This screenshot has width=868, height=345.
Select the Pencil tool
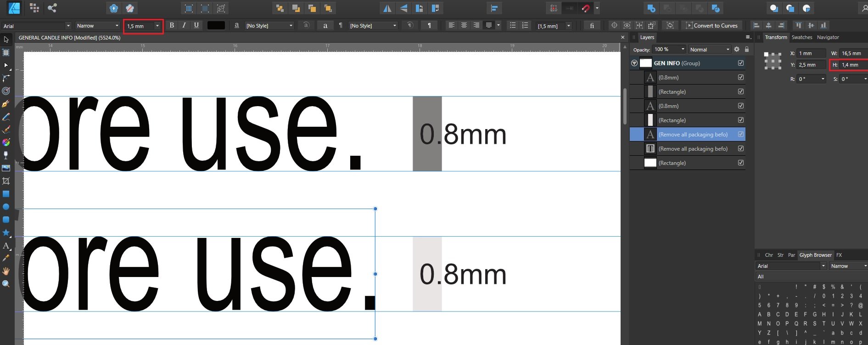pyautogui.click(x=6, y=117)
